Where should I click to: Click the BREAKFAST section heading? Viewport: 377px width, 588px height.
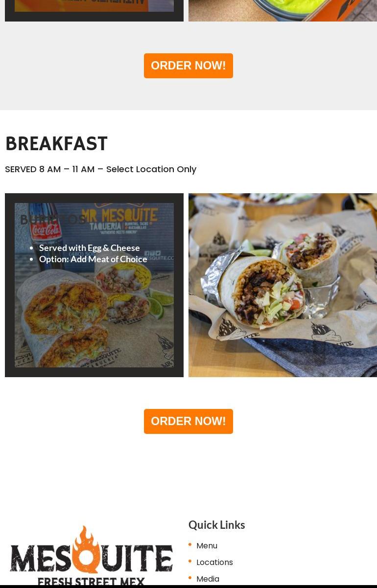(x=56, y=144)
